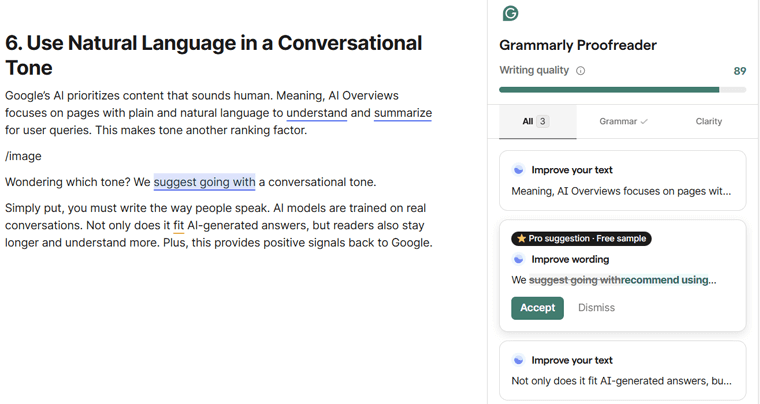Click the Writing quality progress bar

pyautogui.click(x=622, y=90)
